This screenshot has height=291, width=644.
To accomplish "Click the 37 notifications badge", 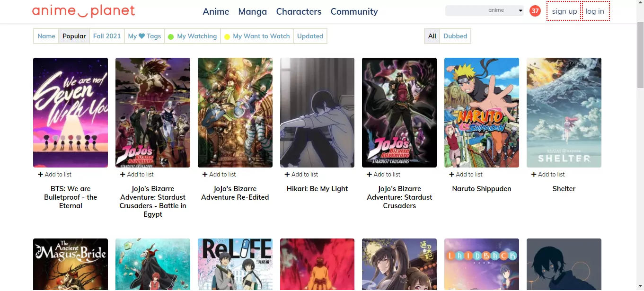I will (535, 11).
